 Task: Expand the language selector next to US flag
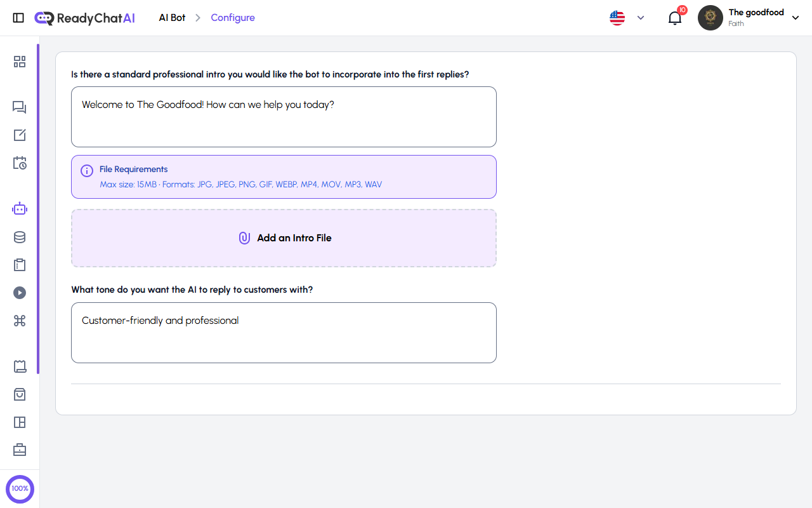click(640, 18)
